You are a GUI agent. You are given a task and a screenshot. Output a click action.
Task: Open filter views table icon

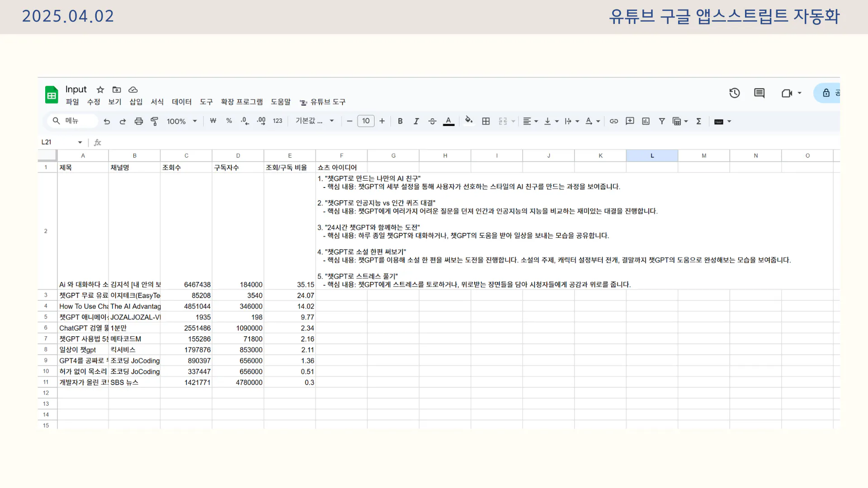tap(677, 121)
